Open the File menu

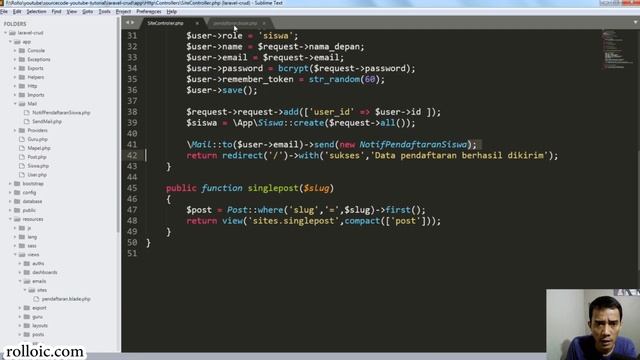coord(4,12)
